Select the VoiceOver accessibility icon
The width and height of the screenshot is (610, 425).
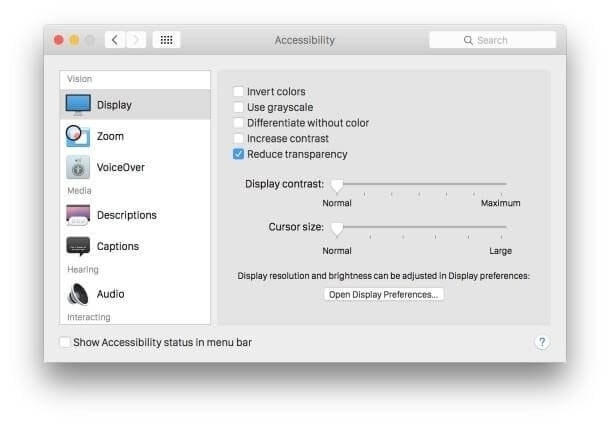point(78,167)
